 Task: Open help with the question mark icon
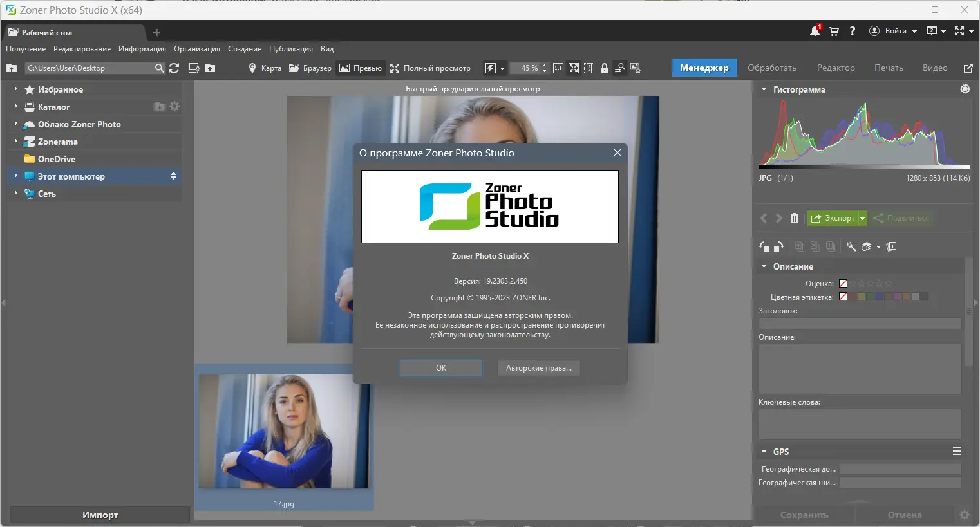(853, 31)
